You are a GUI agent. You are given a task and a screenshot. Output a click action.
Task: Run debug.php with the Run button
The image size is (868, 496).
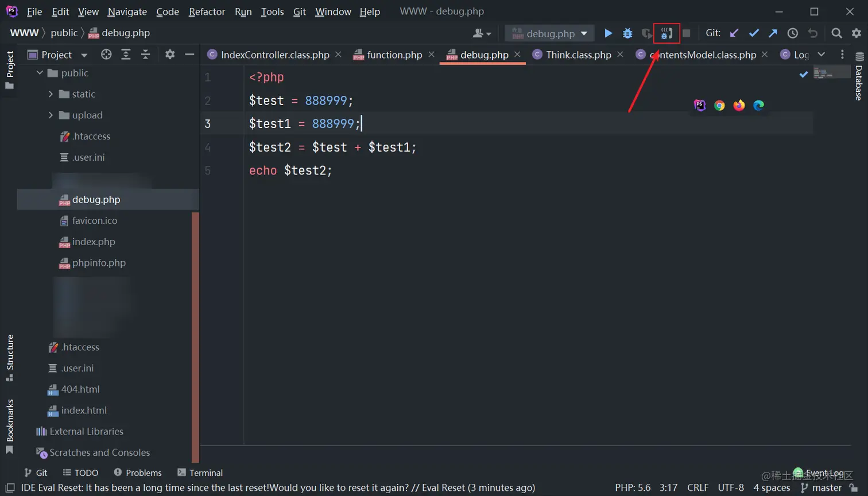click(608, 33)
